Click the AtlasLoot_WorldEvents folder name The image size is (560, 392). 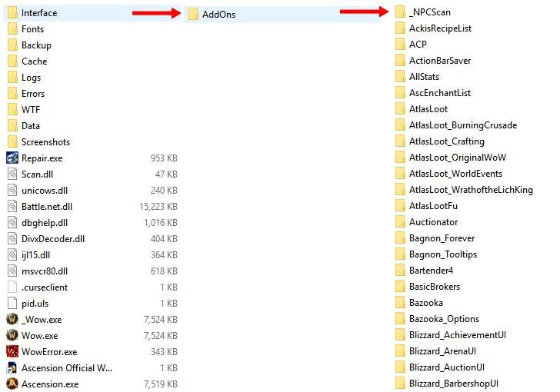click(455, 174)
